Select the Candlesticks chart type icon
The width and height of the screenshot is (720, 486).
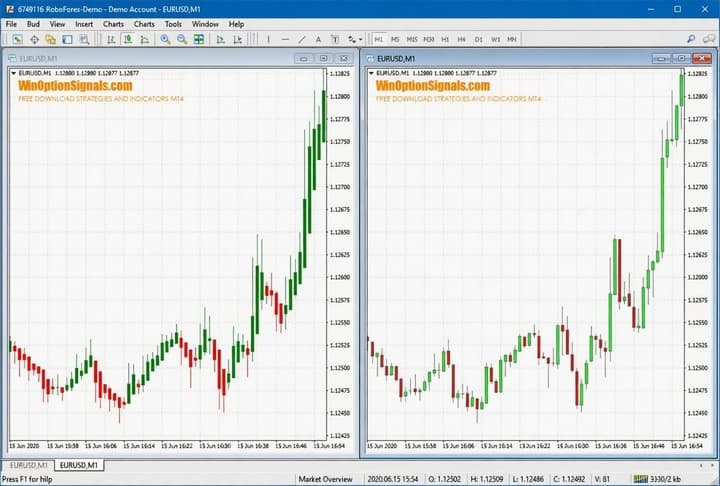click(128, 40)
